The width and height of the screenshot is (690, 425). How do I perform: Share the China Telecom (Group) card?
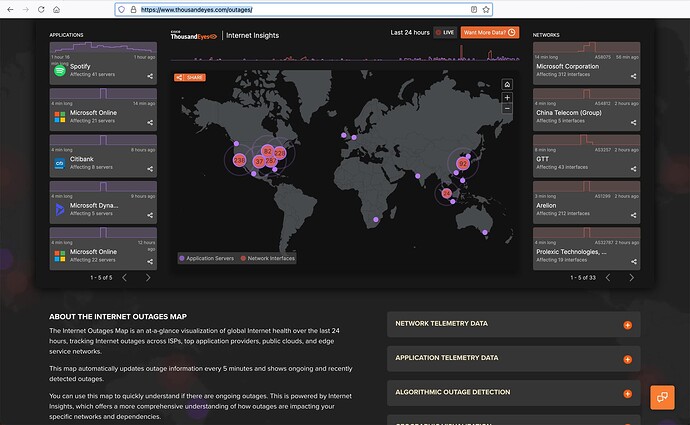(633, 122)
